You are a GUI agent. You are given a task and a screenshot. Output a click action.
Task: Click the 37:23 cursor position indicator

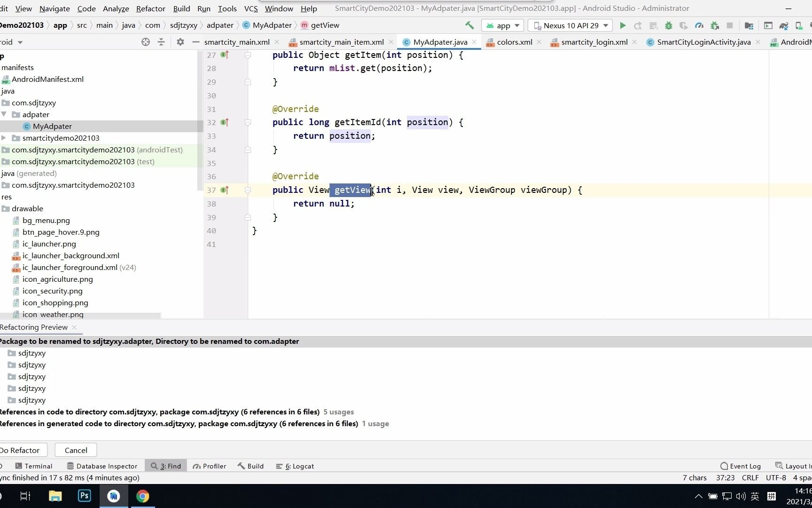click(x=725, y=478)
